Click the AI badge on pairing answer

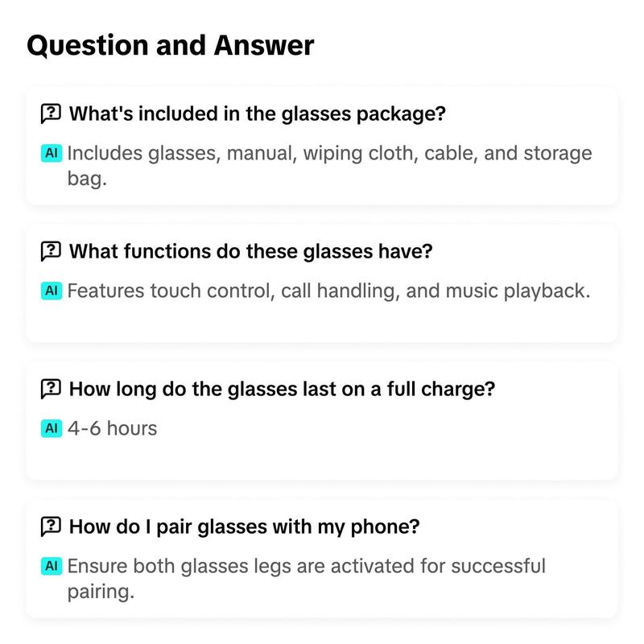tap(52, 566)
